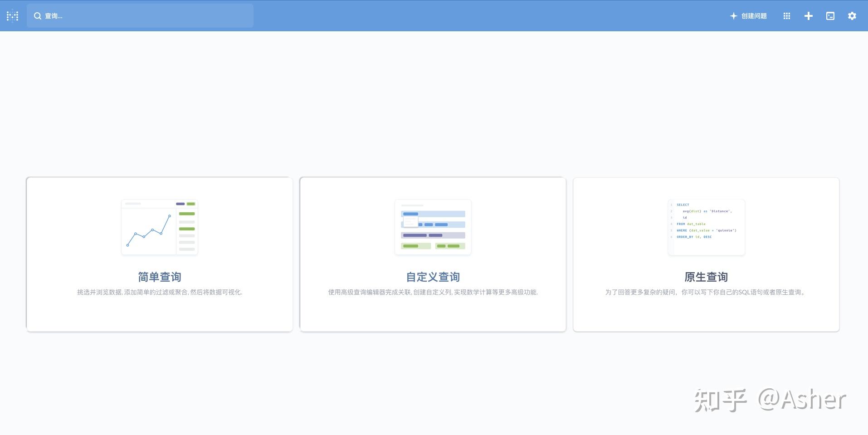Click the 简单查询 description text

pos(159,292)
